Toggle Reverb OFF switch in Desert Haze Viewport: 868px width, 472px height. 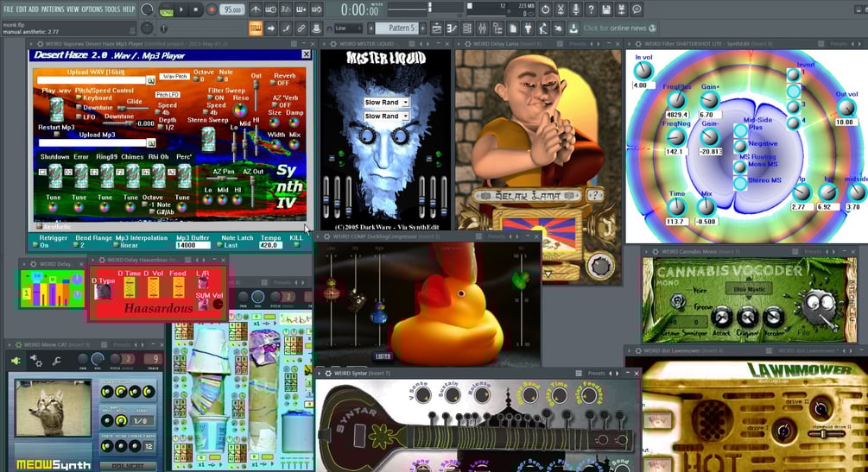click(x=274, y=83)
